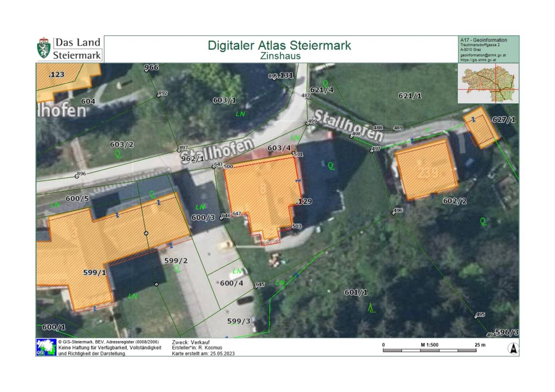Click the Zweck: Verkauf text
This screenshot has width=555, height=392.
(x=191, y=342)
